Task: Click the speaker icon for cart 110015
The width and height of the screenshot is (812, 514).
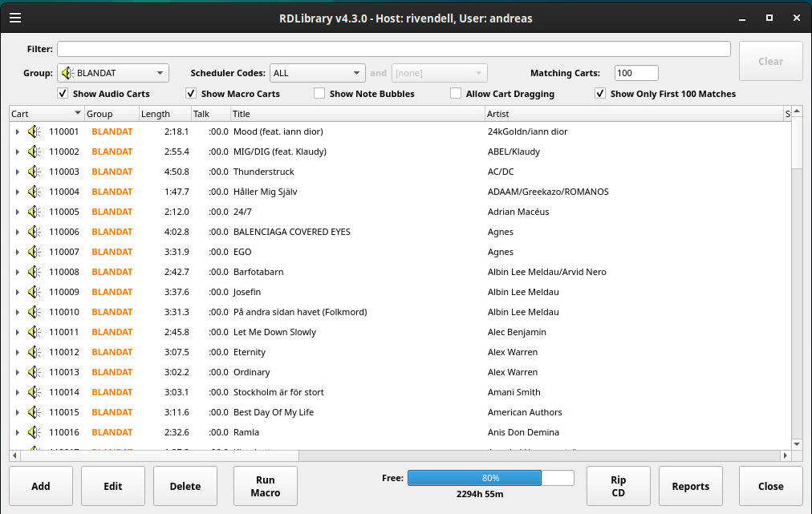Action: (x=35, y=412)
